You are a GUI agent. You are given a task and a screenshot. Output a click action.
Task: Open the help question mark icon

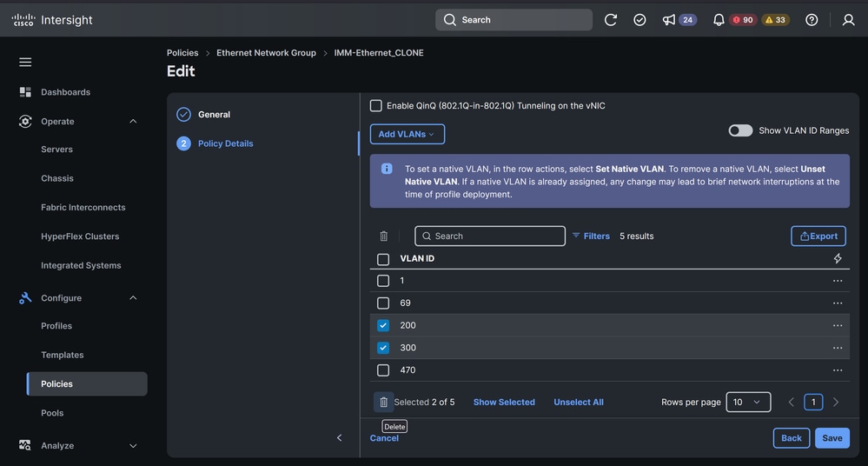812,20
